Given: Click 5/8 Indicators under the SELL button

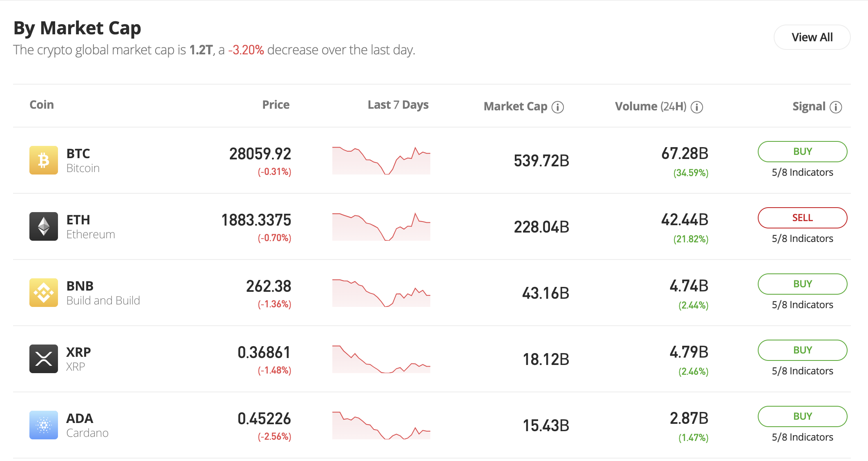Looking at the screenshot, I should (803, 239).
